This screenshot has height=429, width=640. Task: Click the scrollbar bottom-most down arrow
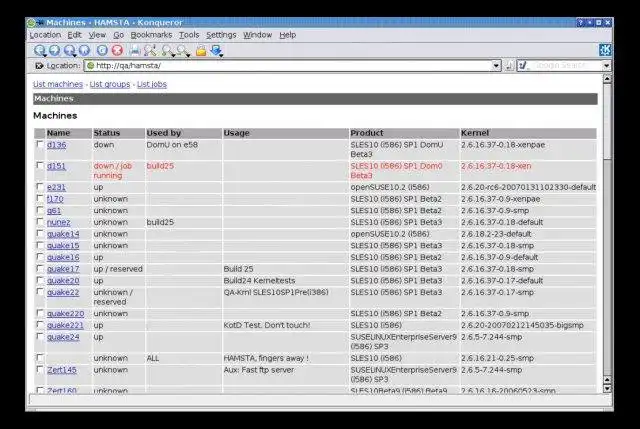607,389
